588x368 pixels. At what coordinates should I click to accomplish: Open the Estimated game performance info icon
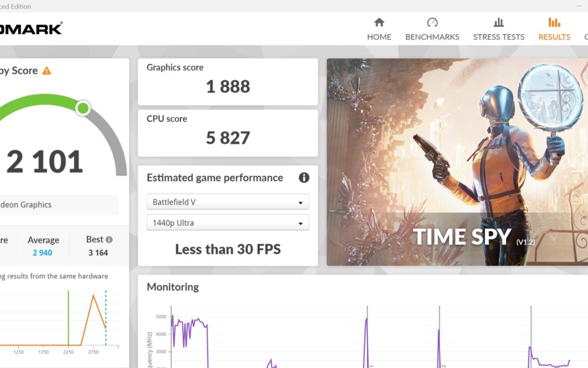coord(304,178)
